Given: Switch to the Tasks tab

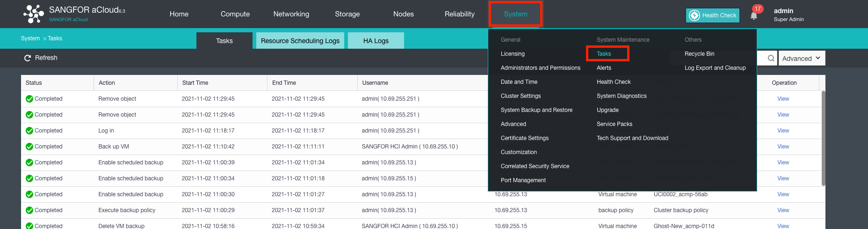Looking at the screenshot, I should [x=224, y=41].
